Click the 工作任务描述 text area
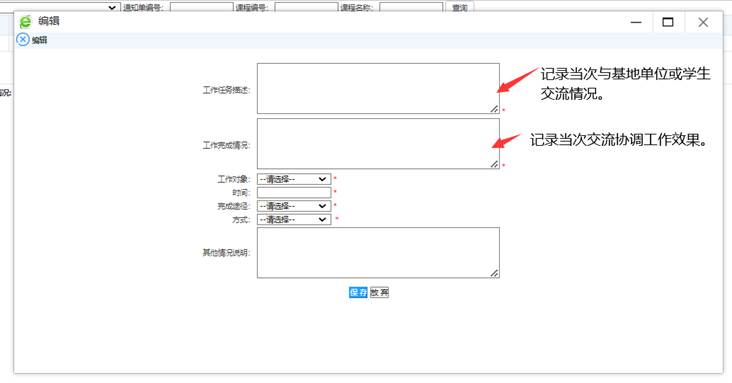This screenshot has width=732, height=383. click(x=378, y=88)
